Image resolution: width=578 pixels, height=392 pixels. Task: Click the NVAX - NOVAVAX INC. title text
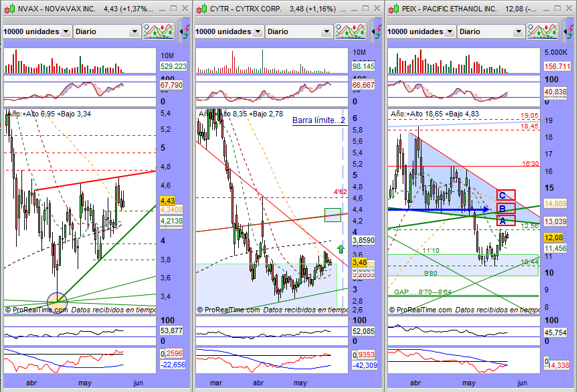click(x=57, y=9)
